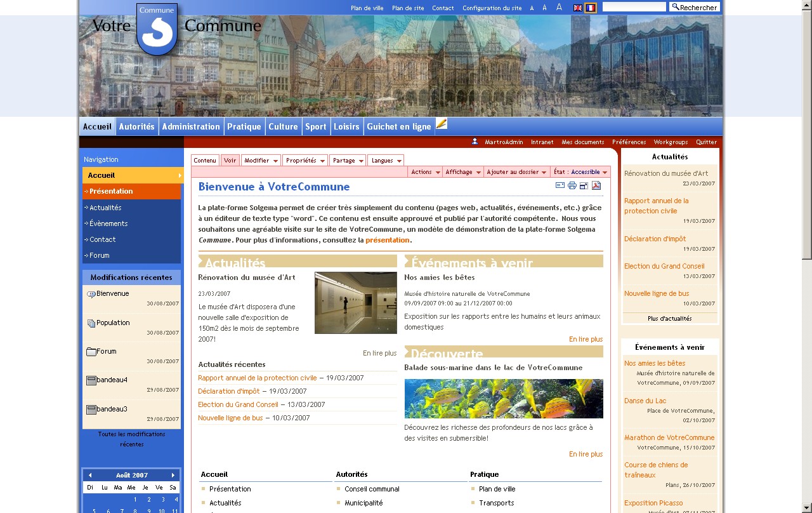Click the PDF export icon
Image resolution: width=812 pixels, height=513 pixels.
pos(596,185)
